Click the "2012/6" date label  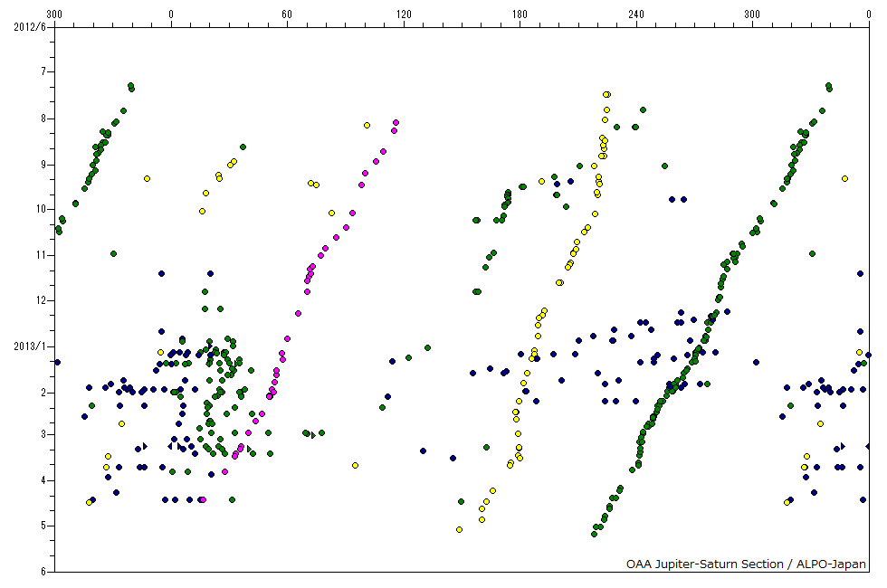(30, 27)
